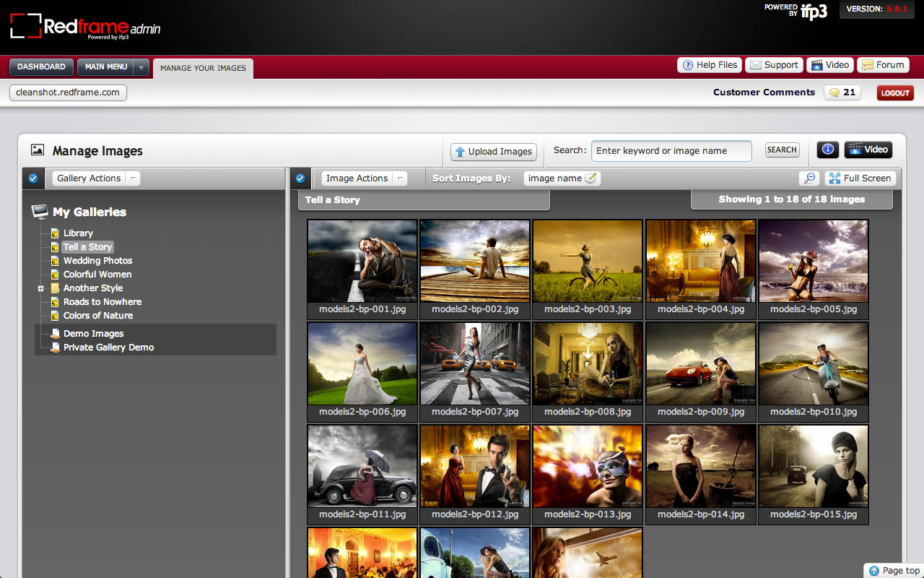Click the Library gallery folder icon
The image size is (924, 578).
(x=54, y=233)
